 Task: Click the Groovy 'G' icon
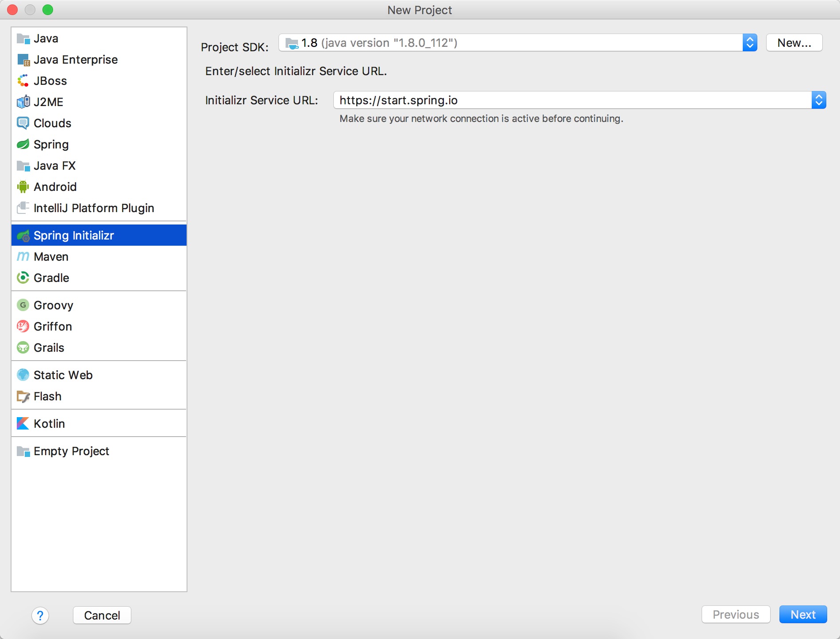(23, 305)
